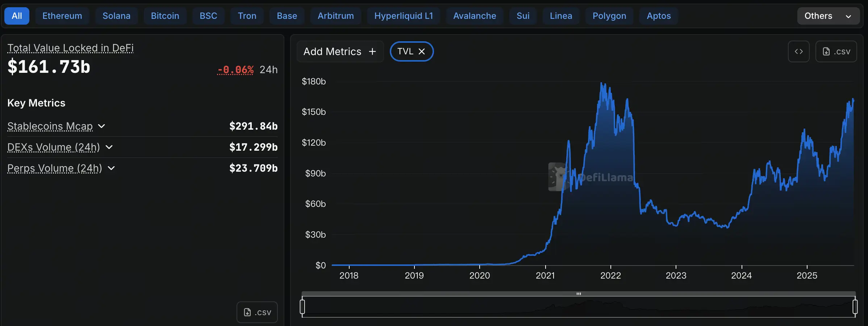Open the Others chains dropdown
This screenshot has width=868, height=326.
[828, 16]
